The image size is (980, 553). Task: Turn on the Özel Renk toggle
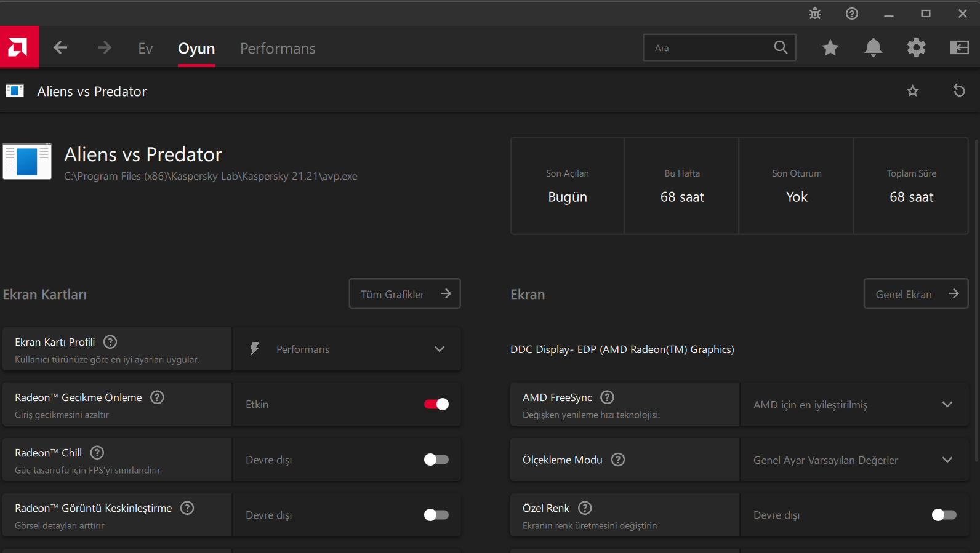click(x=944, y=515)
